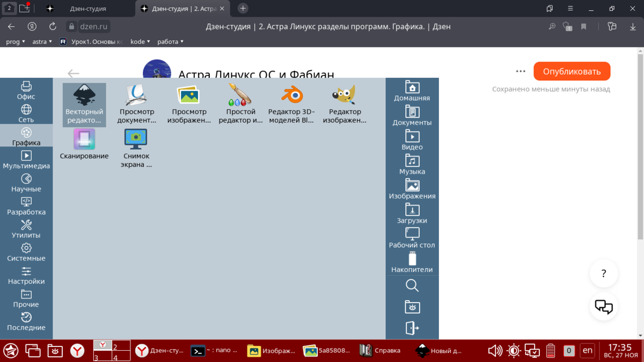Viewport: 644px width, 362px height.
Task: Open the Мультимедиа category
Action: pyautogui.click(x=26, y=159)
